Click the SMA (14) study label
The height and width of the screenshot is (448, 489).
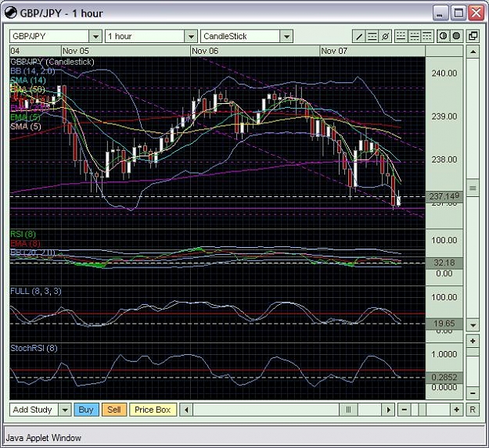pos(28,81)
